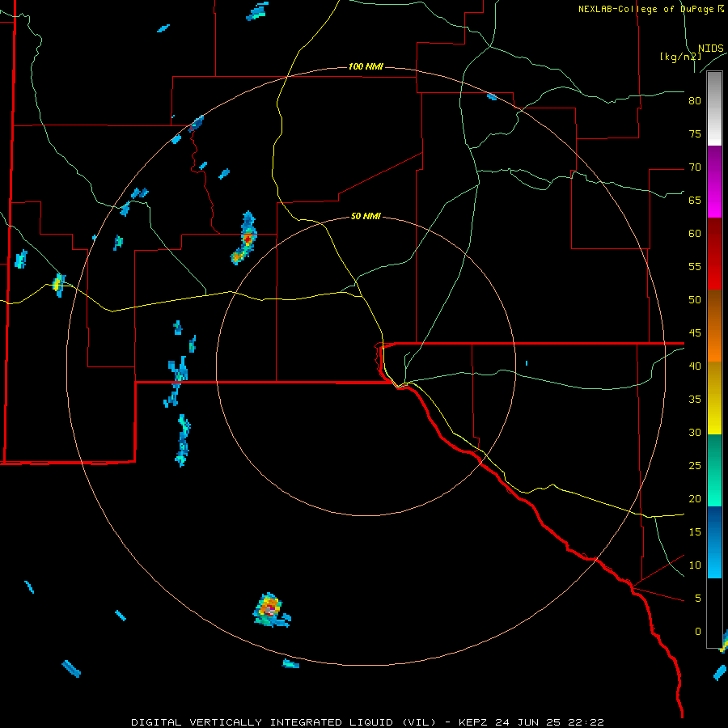The height and width of the screenshot is (728, 728).
Task: Click the 45 value on the VIL scale
Action: (x=695, y=333)
